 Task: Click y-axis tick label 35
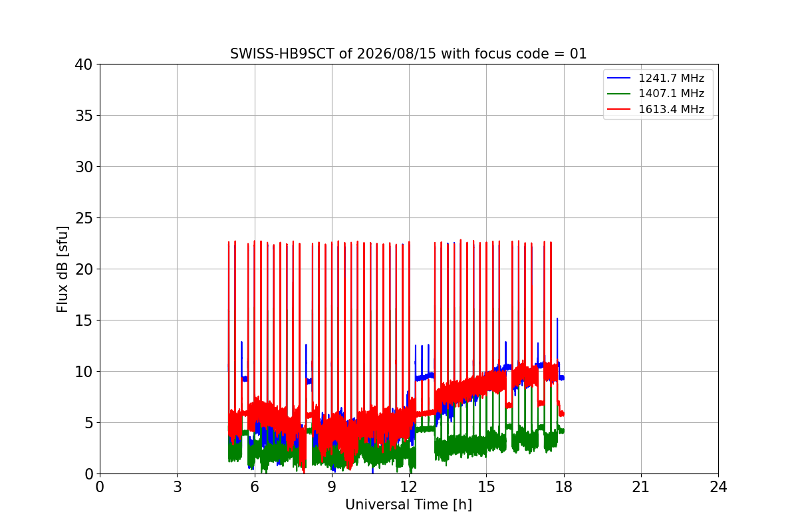pyautogui.click(x=84, y=116)
